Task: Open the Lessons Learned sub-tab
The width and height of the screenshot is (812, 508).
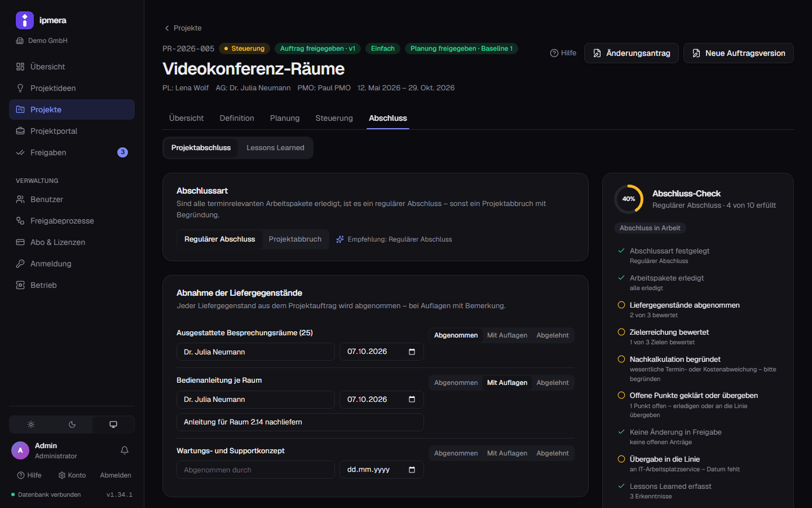Action: click(275, 148)
